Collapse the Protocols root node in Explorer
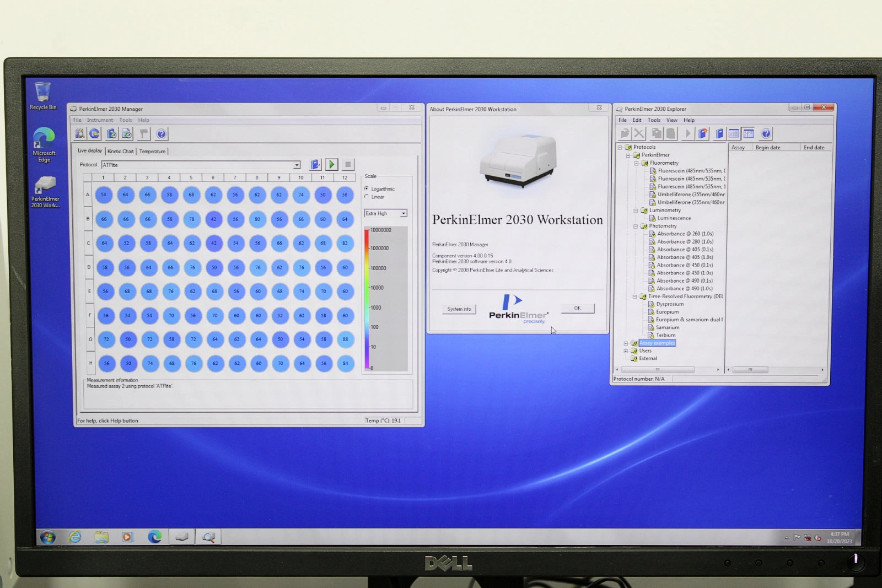Viewport: 882px width, 588px height. 620,147
